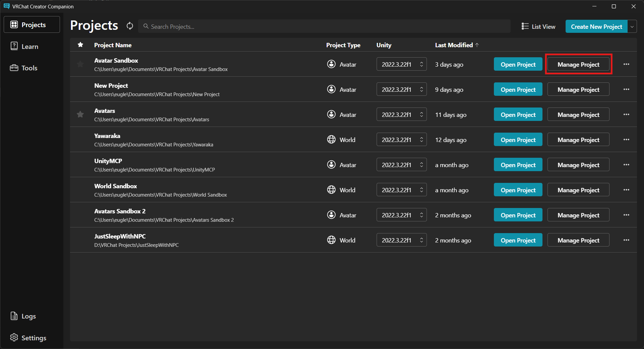Select the Yawaraka project name

[107, 136]
